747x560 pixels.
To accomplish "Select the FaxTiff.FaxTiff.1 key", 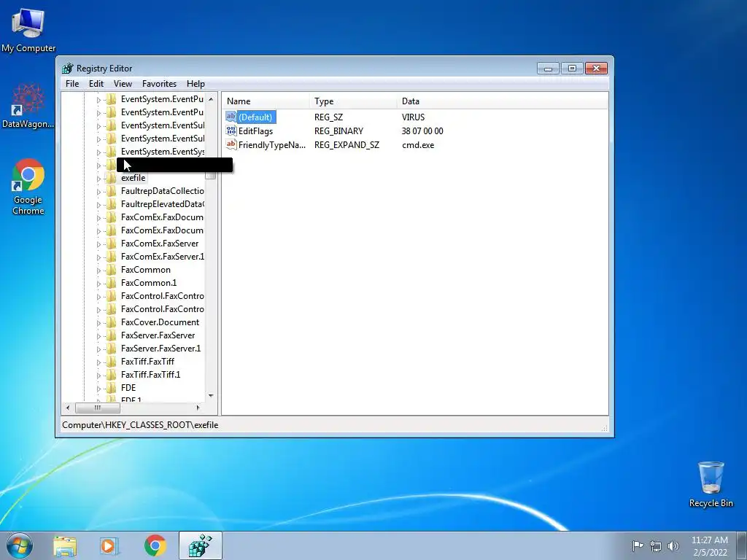I will coord(150,375).
